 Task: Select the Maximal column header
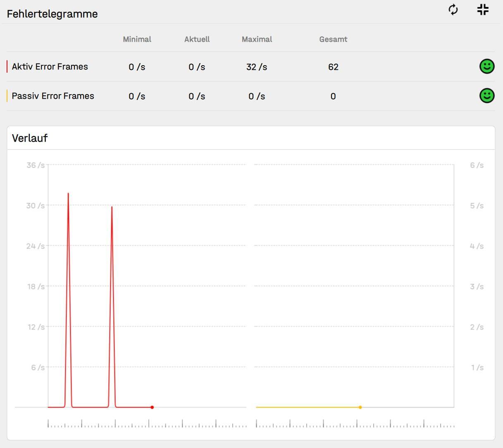click(x=257, y=39)
